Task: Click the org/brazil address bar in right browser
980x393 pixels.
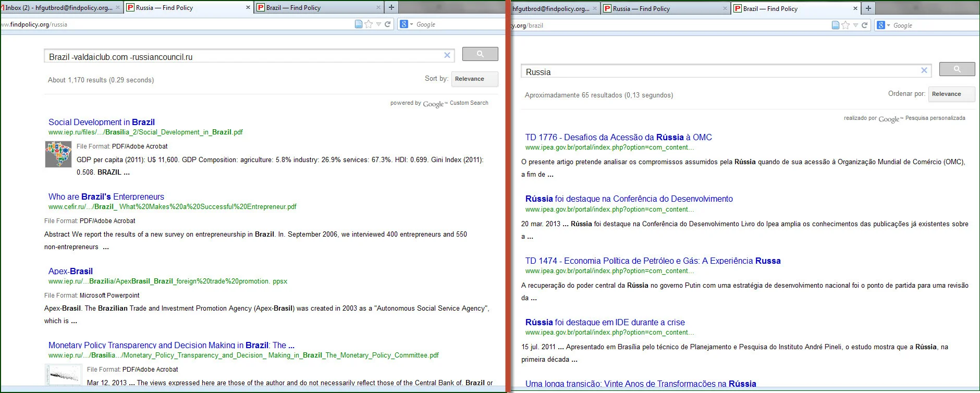Action: (x=670, y=26)
